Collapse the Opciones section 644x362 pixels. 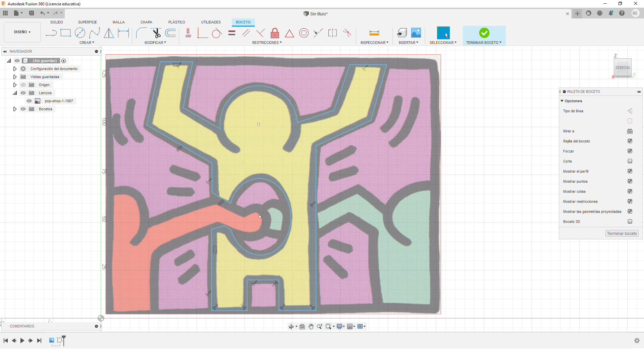tap(562, 101)
